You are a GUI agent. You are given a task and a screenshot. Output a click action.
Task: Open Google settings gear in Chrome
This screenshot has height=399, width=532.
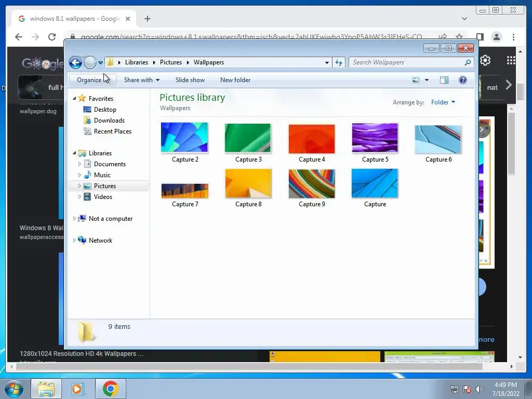[x=485, y=60]
